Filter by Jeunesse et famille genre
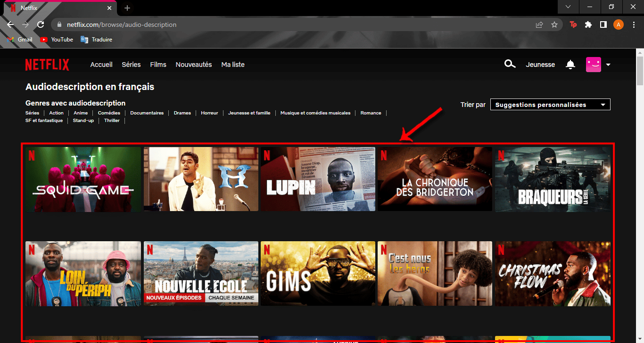This screenshot has height=343, width=644. point(249,113)
